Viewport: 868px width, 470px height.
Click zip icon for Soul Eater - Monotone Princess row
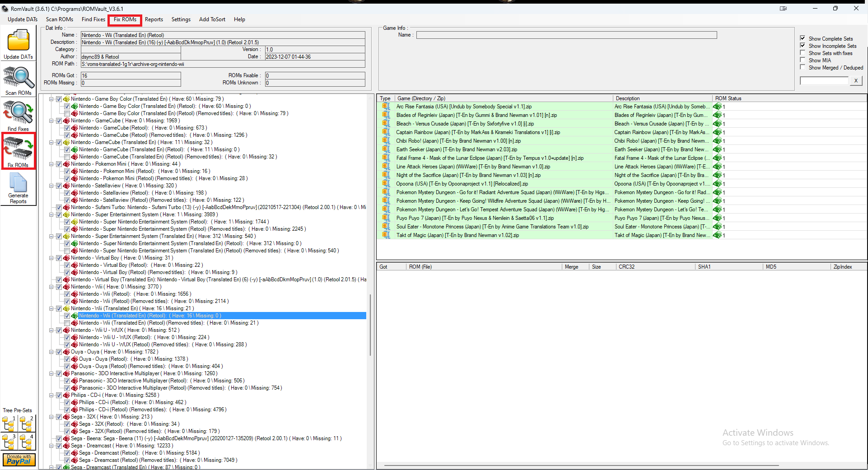pos(385,227)
